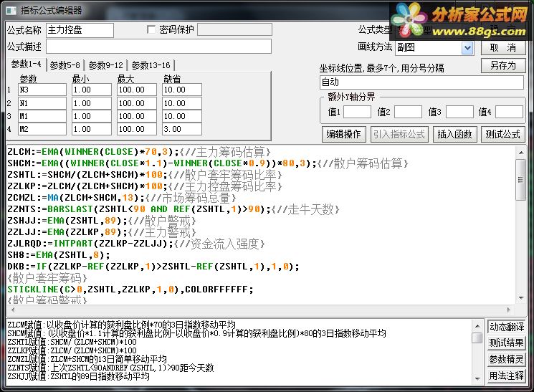Select the 动态翻译 button
534x392 pixels.
tap(506, 327)
